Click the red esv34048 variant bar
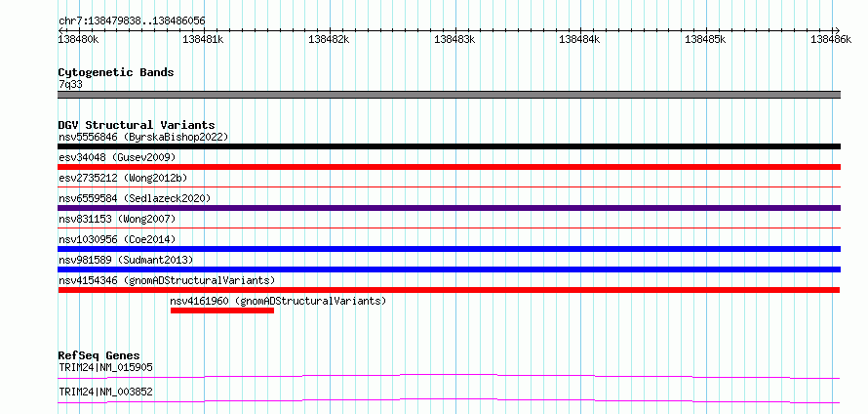The width and height of the screenshot is (868, 414). tap(449, 167)
